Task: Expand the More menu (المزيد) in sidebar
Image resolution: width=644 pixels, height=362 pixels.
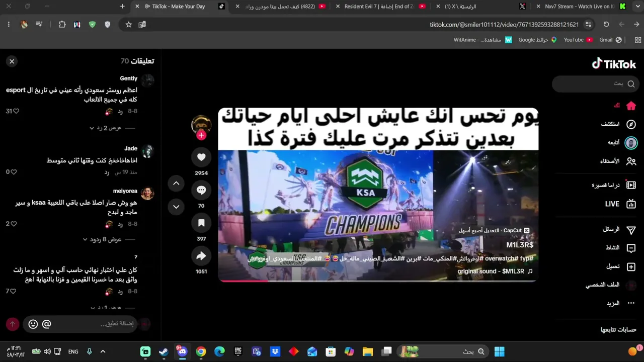Action: coord(621,303)
